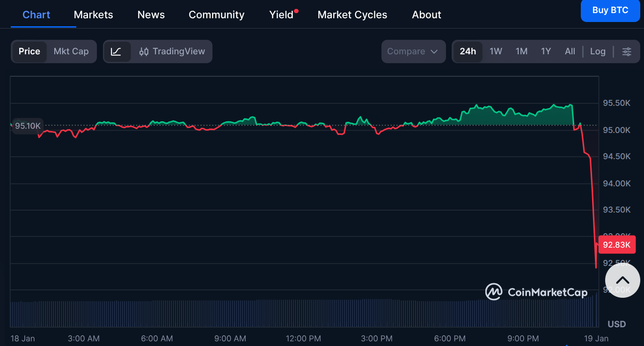The height and width of the screenshot is (346, 644).
Task: Click the 9:00 AM time axis label
Action: pos(230,339)
